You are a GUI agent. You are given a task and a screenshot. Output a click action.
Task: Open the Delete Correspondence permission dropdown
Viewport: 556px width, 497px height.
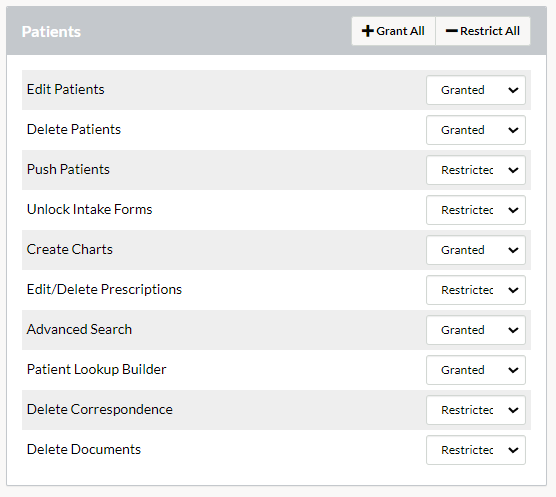pyautogui.click(x=476, y=410)
